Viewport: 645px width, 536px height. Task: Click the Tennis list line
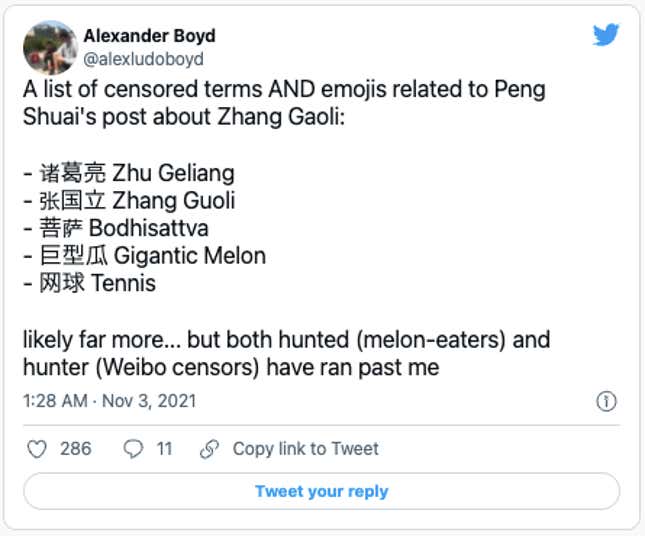pyautogui.click(x=89, y=283)
